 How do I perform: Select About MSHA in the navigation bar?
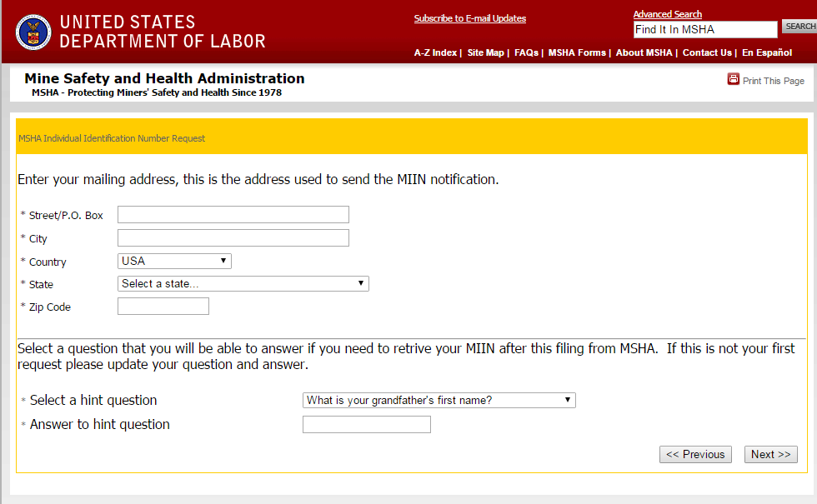644,52
